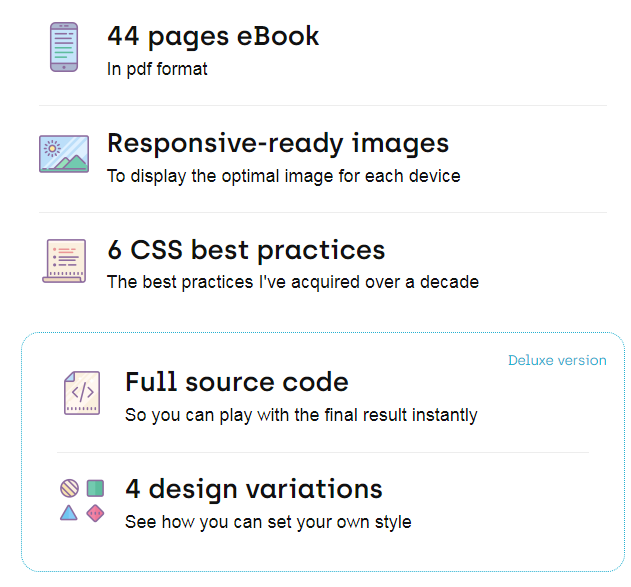Click the pink diamond shape icon
Screen dimensions: 631x587
96,513
